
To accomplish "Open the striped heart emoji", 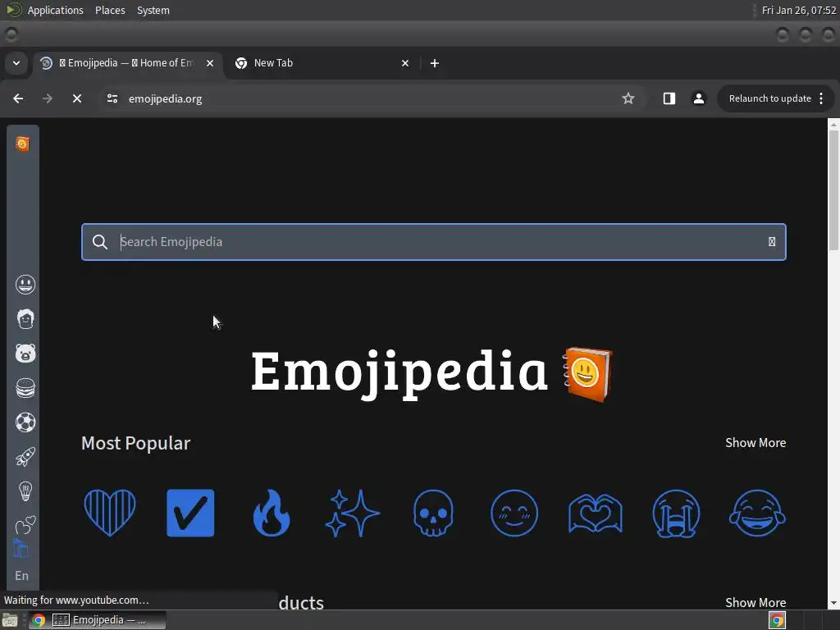I will pyautogui.click(x=110, y=514).
